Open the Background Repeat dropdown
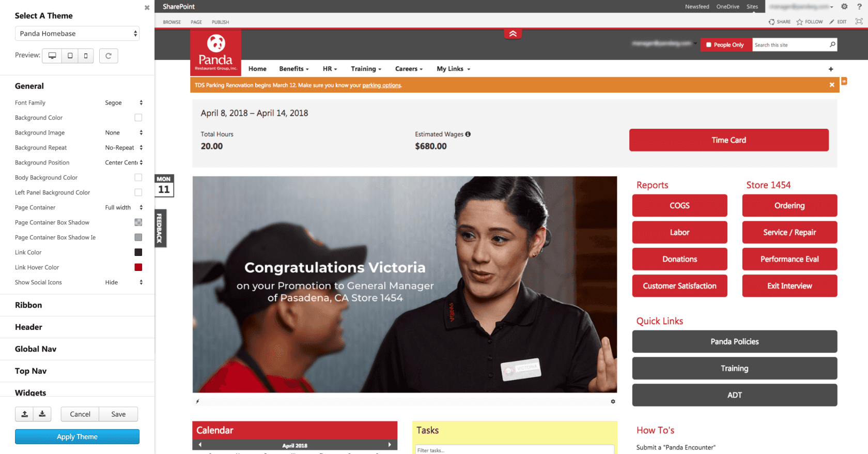Viewport: 868px width, 454px height. tap(123, 148)
